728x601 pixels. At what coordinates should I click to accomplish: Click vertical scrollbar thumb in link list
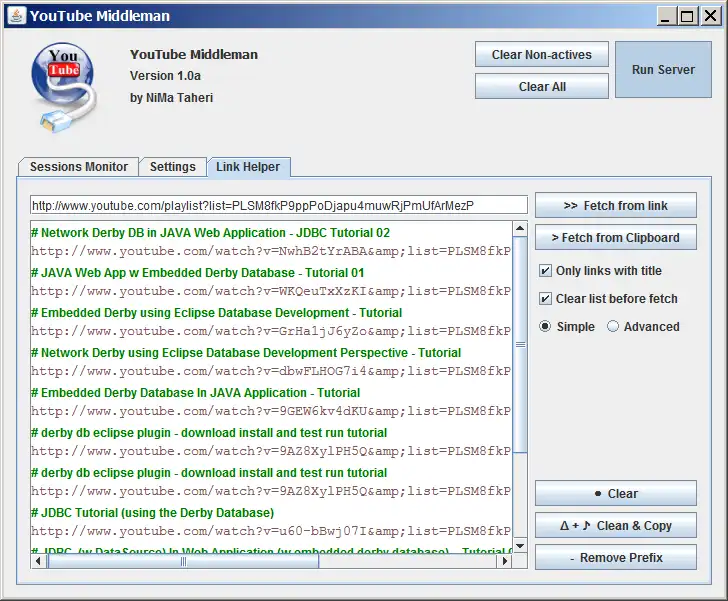pos(520,344)
